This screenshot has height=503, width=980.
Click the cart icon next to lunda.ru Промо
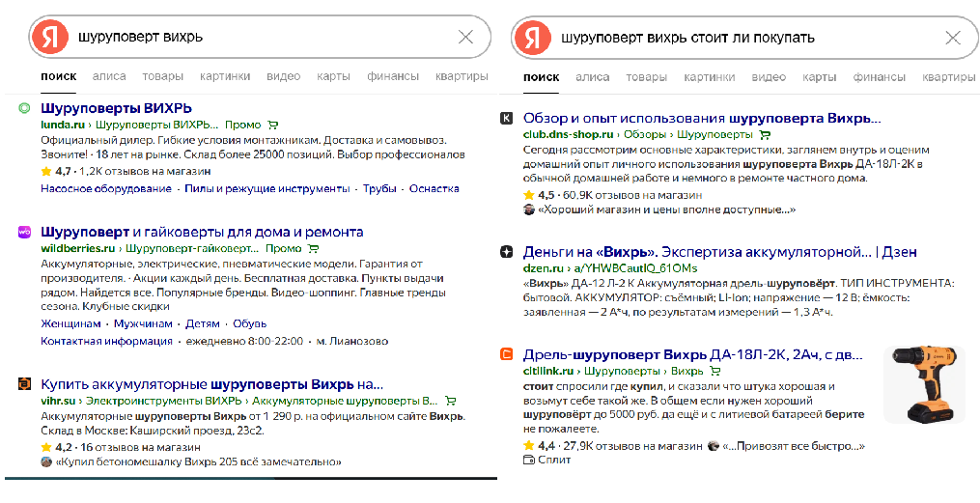pos(272,125)
